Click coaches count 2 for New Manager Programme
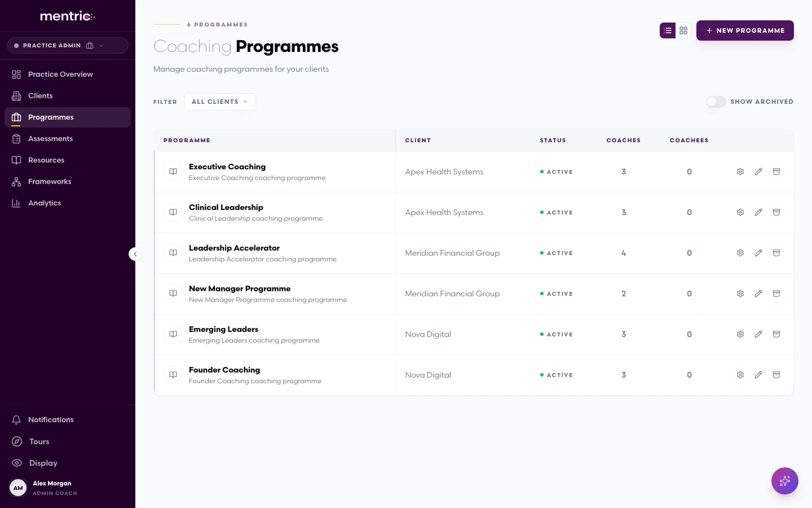The image size is (812, 508). point(624,294)
